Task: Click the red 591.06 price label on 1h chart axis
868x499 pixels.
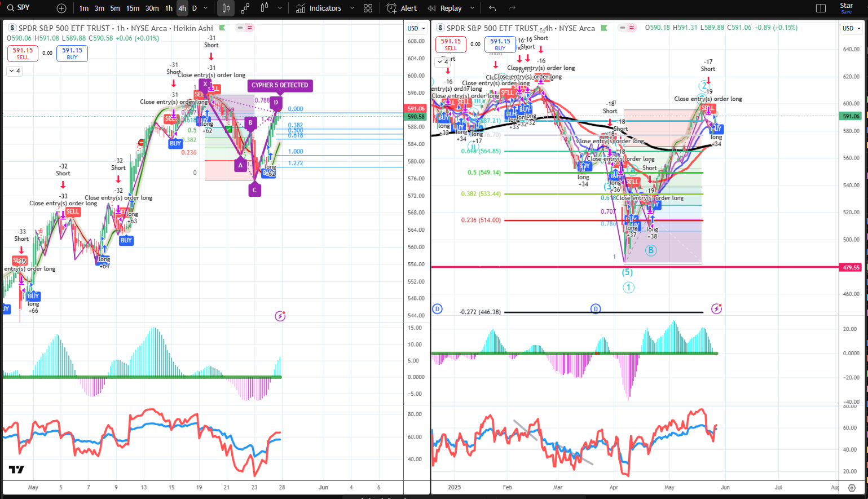Action: click(x=416, y=108)
